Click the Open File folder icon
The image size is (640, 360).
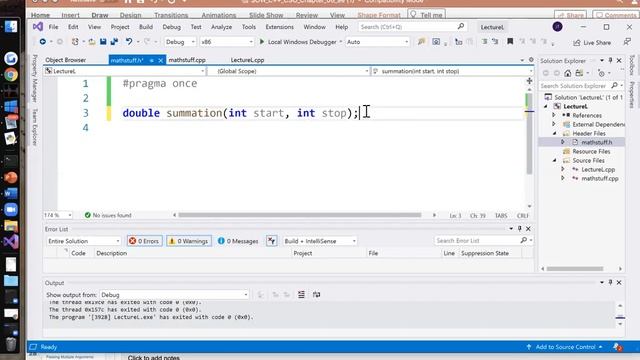click(92, 42)
